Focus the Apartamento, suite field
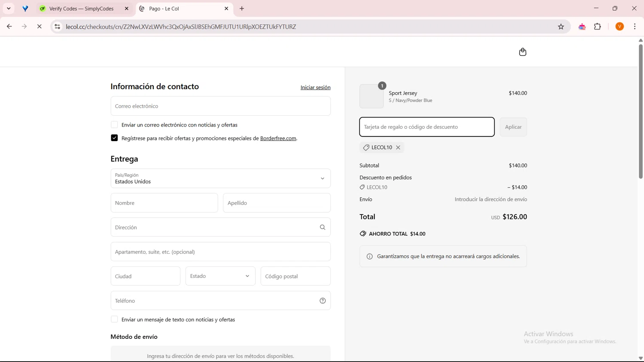This screenshot has width=644, height=362. point(221,252)
